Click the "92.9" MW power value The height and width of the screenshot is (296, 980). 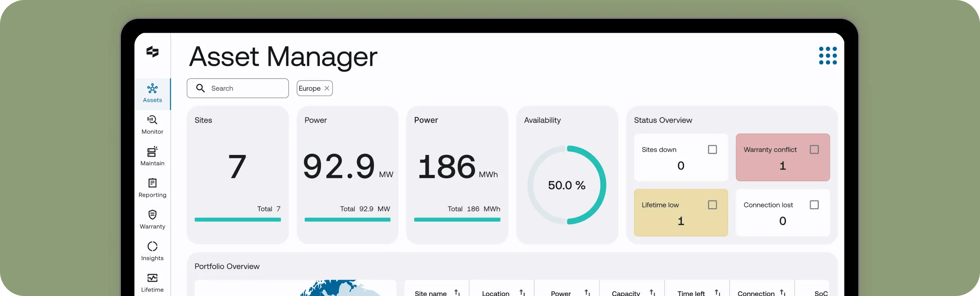(x=339, y=166)
